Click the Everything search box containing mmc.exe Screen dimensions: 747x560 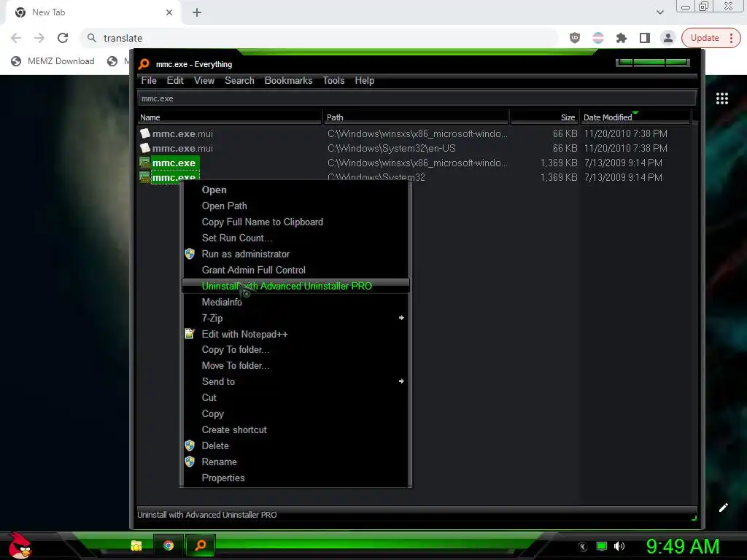[417, 98]
